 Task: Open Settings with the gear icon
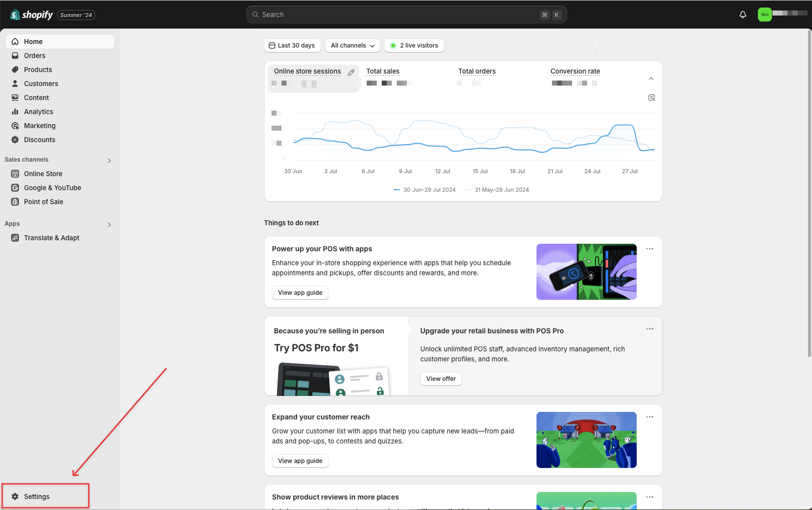click(15, 496)
